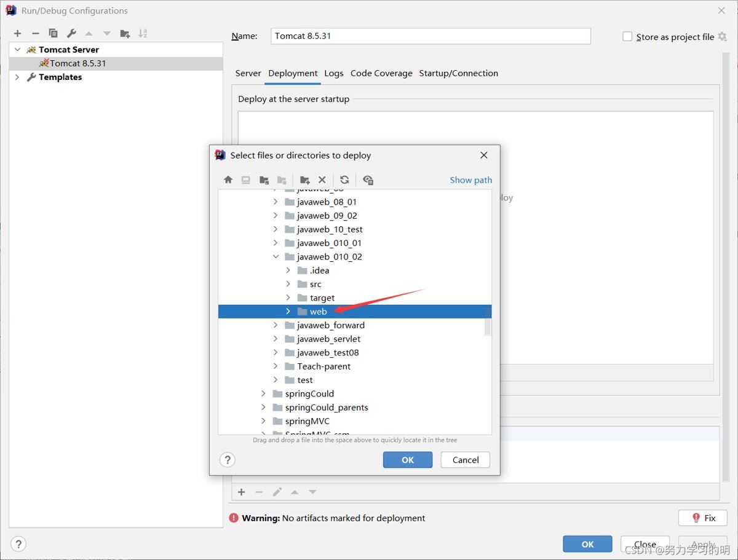Move configuration up arrow in left toolbar
Viewport: 738px width, 560px height.
click(x=89, y=33)
